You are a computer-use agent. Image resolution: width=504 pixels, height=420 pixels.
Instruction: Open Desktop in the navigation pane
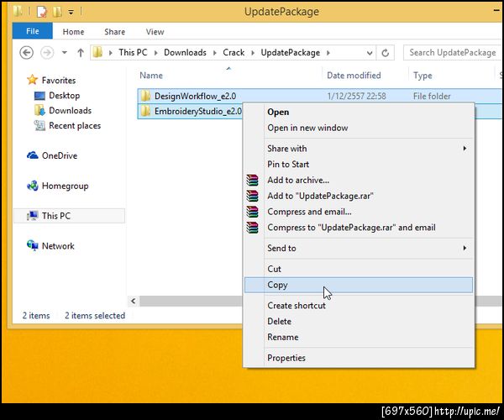point(65,96)
